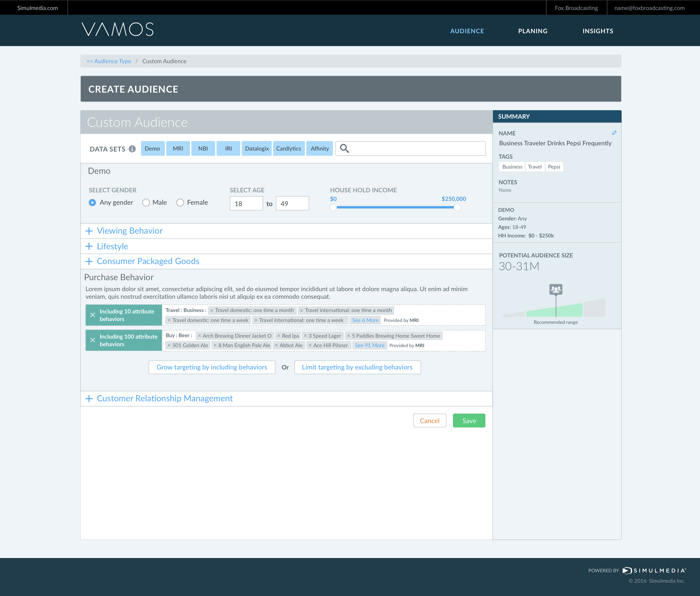Select the Cardlytics data set
This screenshot has width=700, height=596.
289,148
